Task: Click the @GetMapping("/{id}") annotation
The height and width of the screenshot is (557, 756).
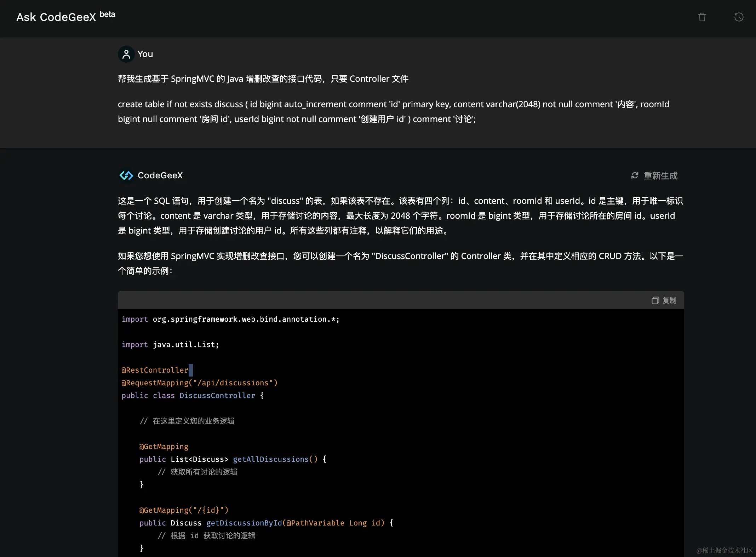Action: [184, 510]
